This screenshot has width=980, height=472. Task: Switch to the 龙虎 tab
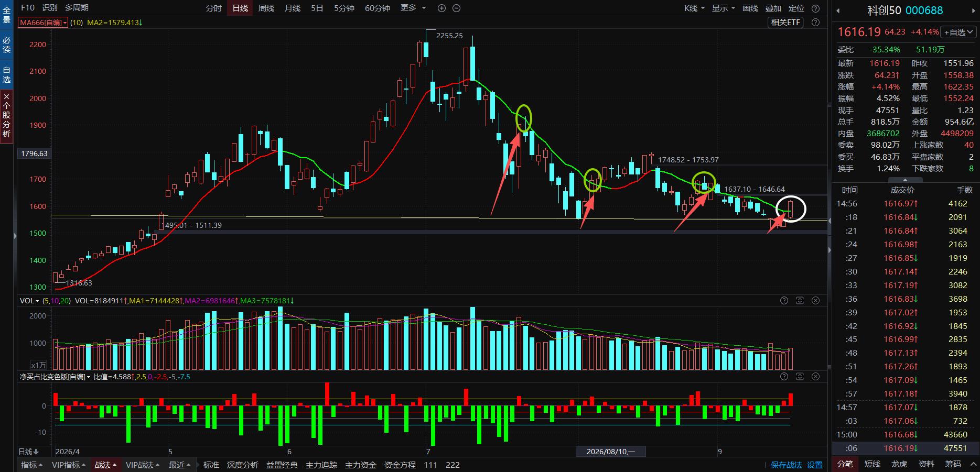(x=899, y=464)
